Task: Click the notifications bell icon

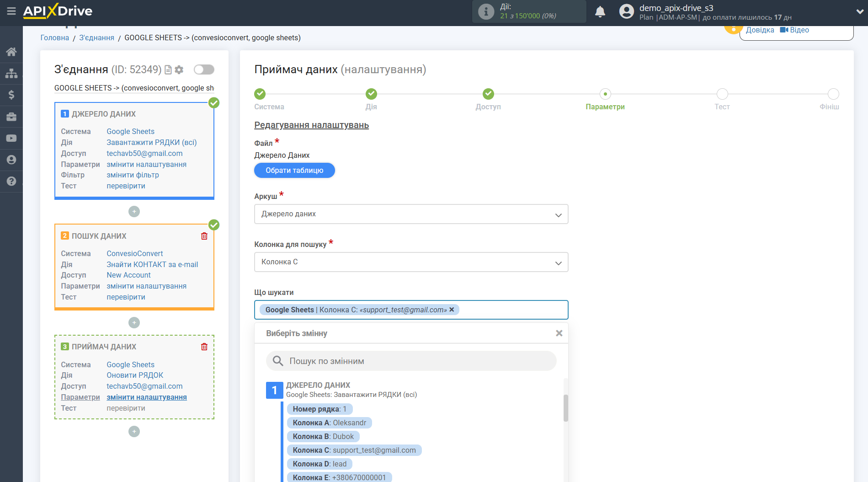Action: (600, 11)
